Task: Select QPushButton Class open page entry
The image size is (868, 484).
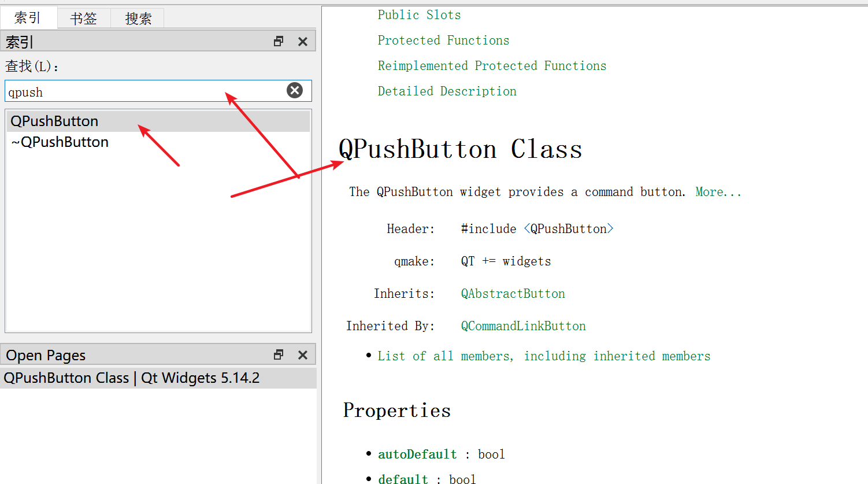Action: [x=158, y=378]
